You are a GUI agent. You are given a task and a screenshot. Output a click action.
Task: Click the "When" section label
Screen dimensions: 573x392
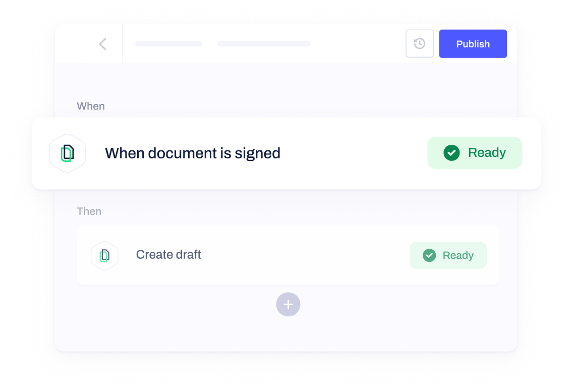pyautogui.click(x=91, y=106)
